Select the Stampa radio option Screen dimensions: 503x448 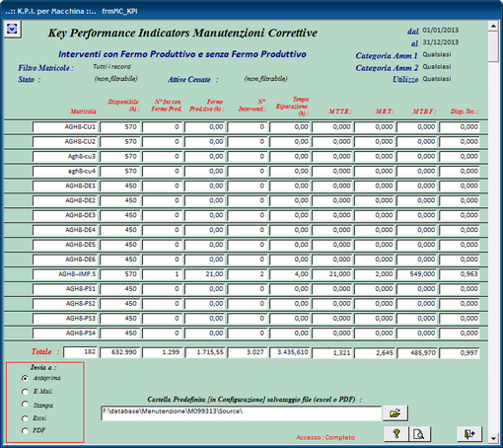[25, 404]
